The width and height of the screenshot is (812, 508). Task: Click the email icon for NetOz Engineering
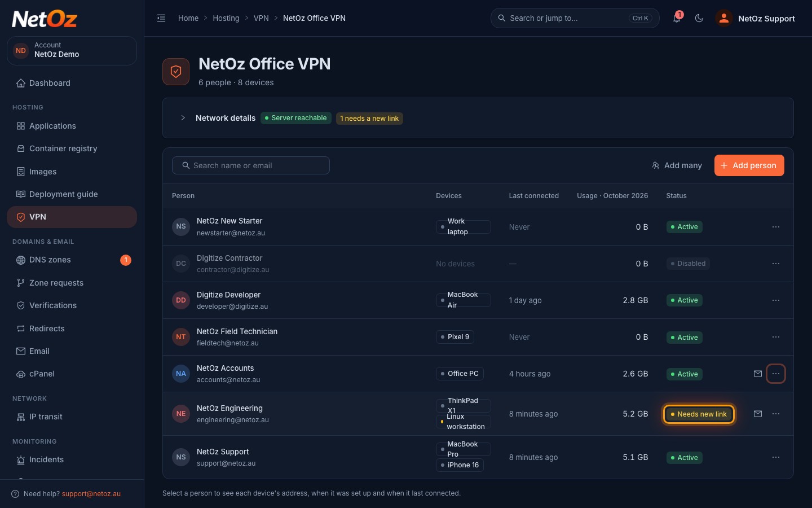[x=758, y=414]
